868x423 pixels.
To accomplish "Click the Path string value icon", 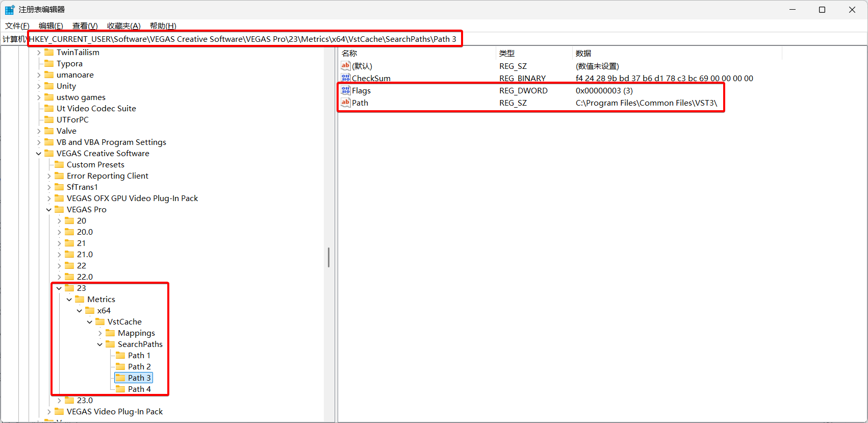I will pyautogui.click(x=346, y=103).
